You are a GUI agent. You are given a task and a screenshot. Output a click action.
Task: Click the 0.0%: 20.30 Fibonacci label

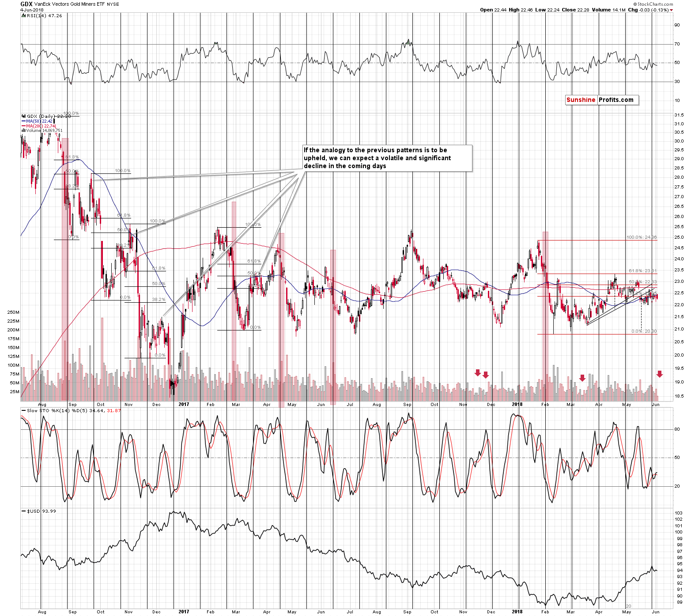coord(644,331)
